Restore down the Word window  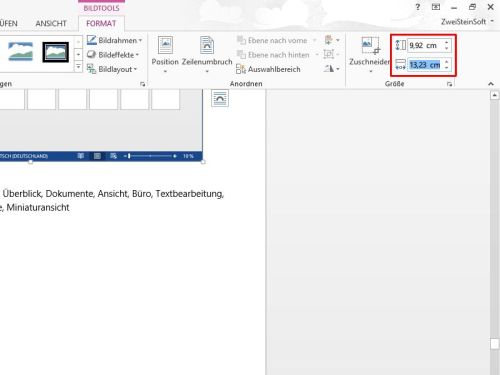coord(472,7)
